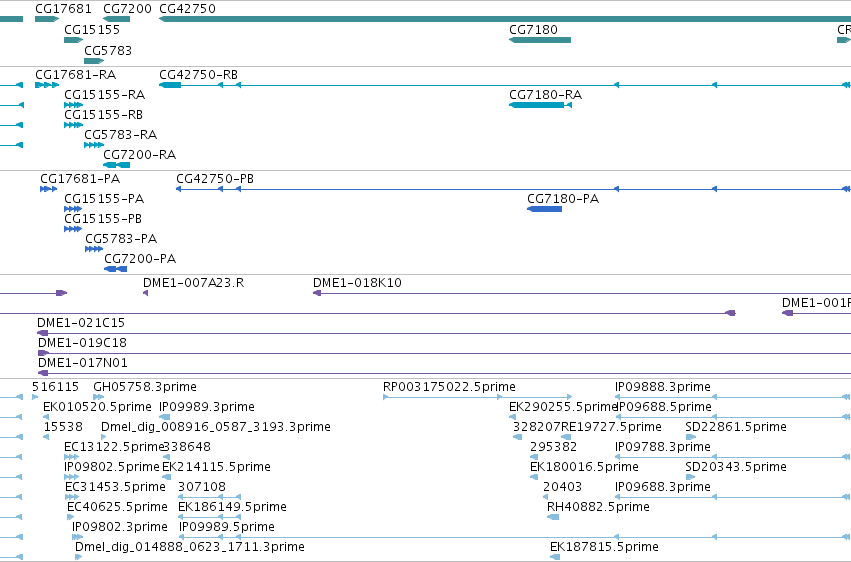The height and width of the screenshot is (562, 851).
Task: Select protein CG15155-PB
Action: pyautogui.click(x=73, y=229)
